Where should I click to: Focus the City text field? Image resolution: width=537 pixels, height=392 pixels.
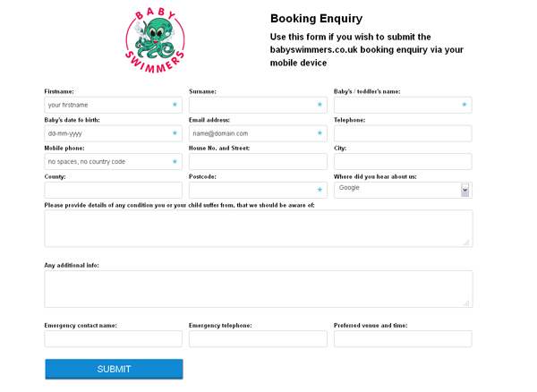click(x=402, y=162)
